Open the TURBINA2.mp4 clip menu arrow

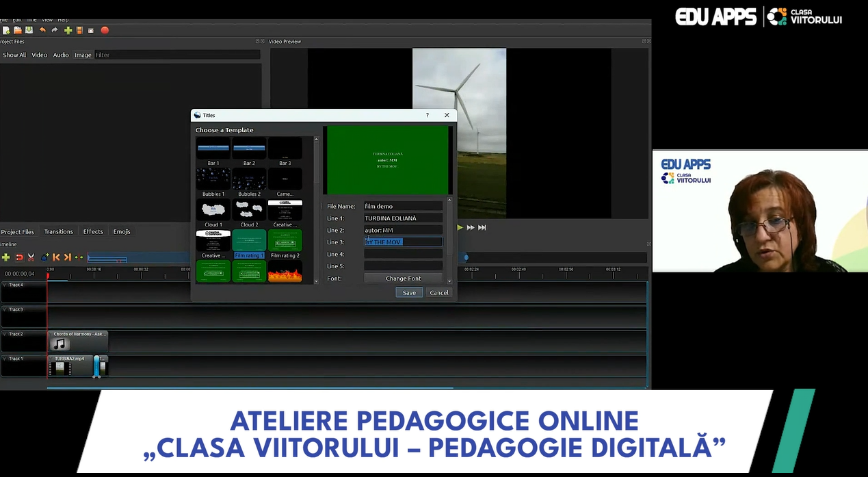click(x=52, y=359)
